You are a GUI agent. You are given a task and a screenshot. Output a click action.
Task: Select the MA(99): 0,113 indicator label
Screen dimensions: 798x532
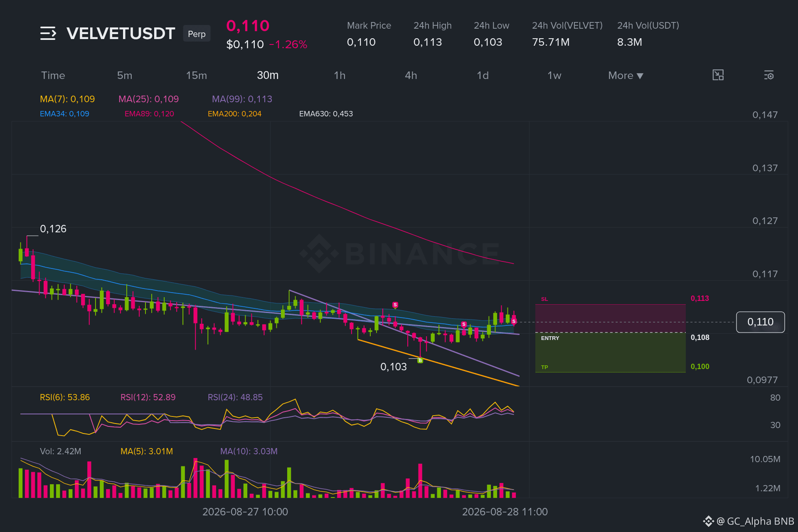click(x=242, y=99)
